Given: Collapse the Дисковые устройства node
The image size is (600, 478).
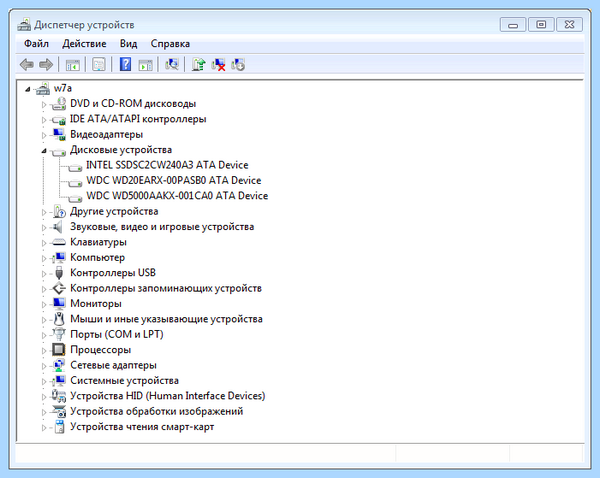Looking at the screenshot, I should pyautogui.click(x=44, y=151).
